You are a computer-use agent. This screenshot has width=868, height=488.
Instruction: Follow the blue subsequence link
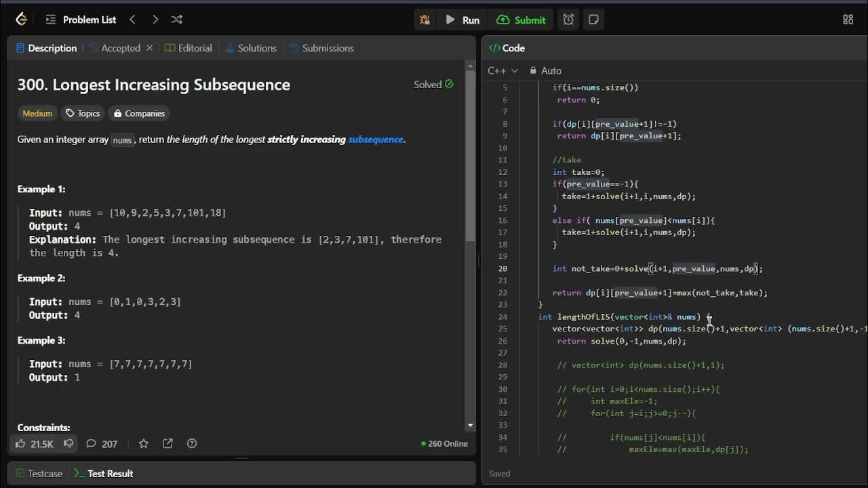[376, 140]
